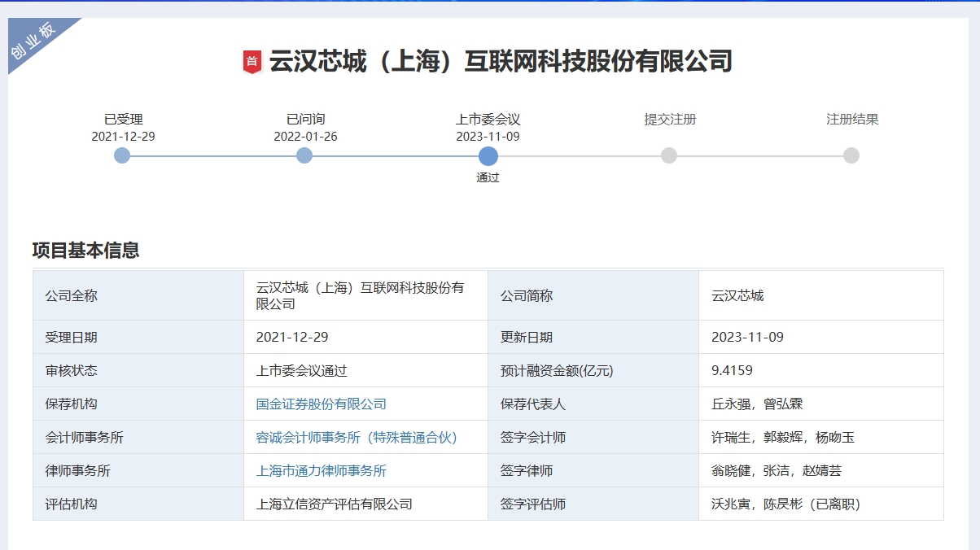This screenshot has height=550, width=980.
Task: Select the 已问询 timeline circle
Action: tap(304, 155)
